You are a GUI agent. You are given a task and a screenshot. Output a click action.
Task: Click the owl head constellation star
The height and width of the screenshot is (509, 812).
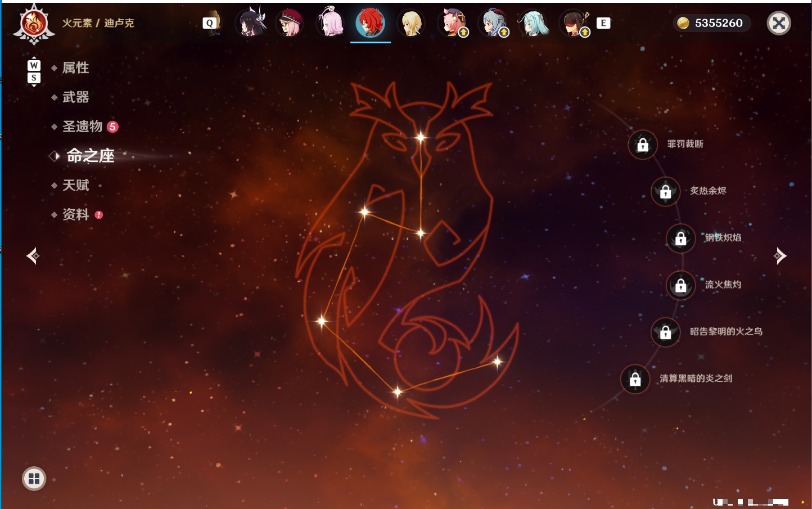[x=421, y=137]
